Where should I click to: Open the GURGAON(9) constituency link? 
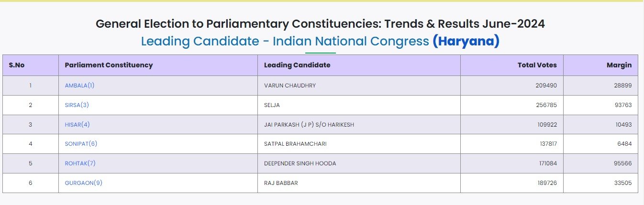84,183
